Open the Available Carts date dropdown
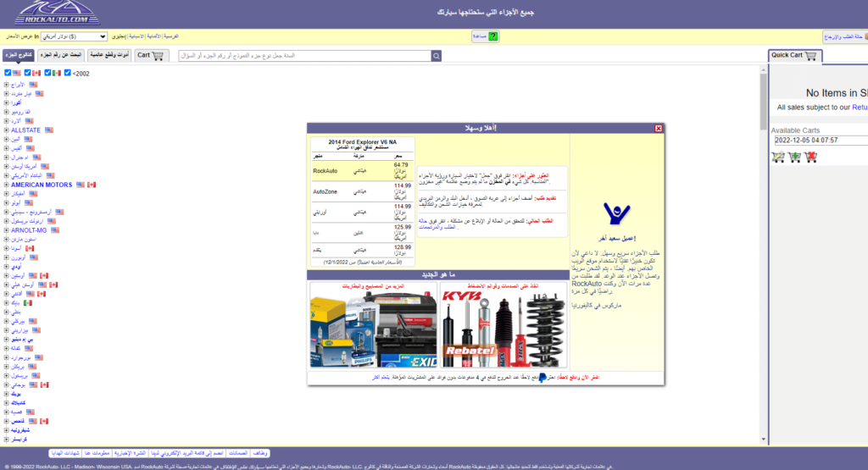Image resolution: width=868 pixels, height=470 pixels. pos(821,141)
